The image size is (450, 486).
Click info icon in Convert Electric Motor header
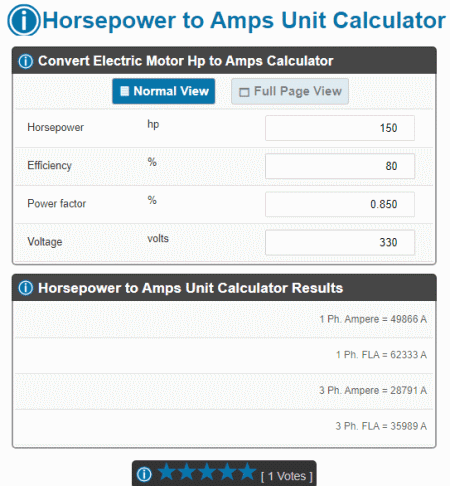[26, 61]
